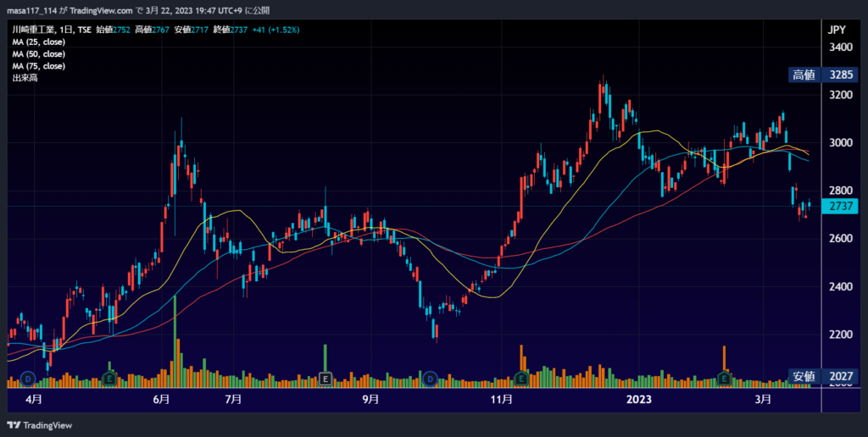This screenshot has width=868, height=437.
Task: Click the dividend D marker above 4月
Action: coord(28,379)
